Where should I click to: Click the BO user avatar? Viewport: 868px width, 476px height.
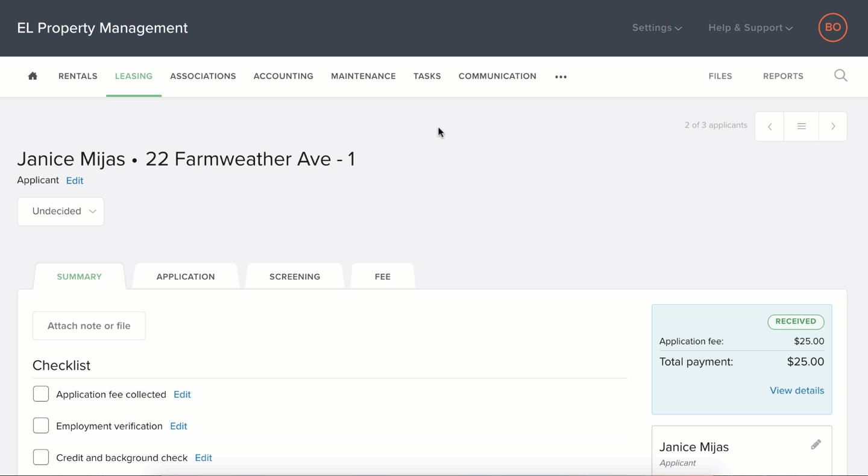pyautogui.click(x=832, y=28)
